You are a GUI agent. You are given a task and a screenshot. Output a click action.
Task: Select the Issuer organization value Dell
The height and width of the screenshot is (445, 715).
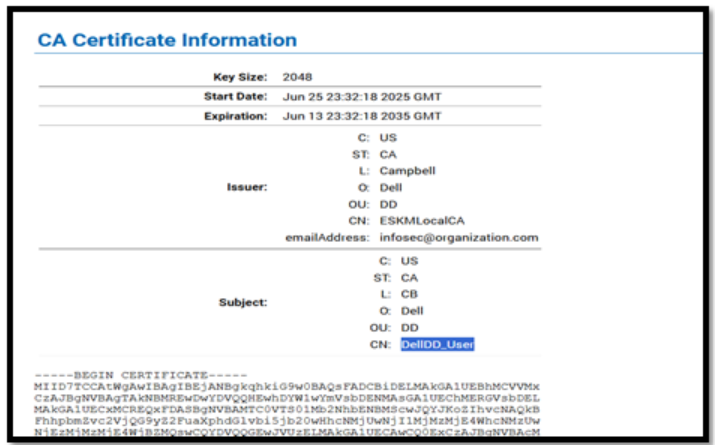pyautogui.click(x=391, y=188)
